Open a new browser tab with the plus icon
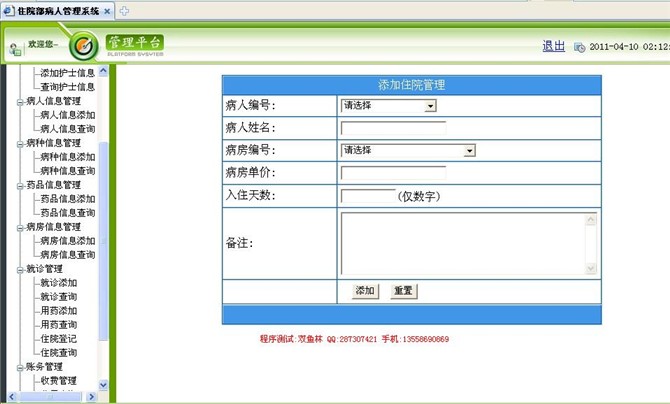Viewport: 670px width, 404px height. [x=124, y=11]
